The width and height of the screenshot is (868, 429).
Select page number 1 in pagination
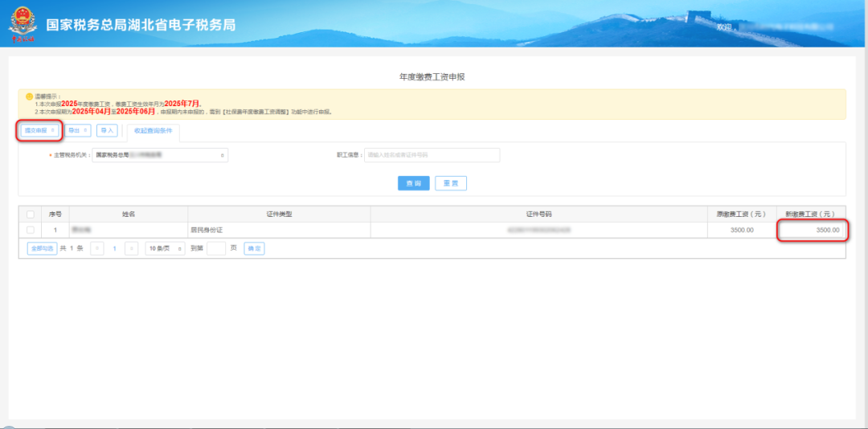click(x=115, y=249)
